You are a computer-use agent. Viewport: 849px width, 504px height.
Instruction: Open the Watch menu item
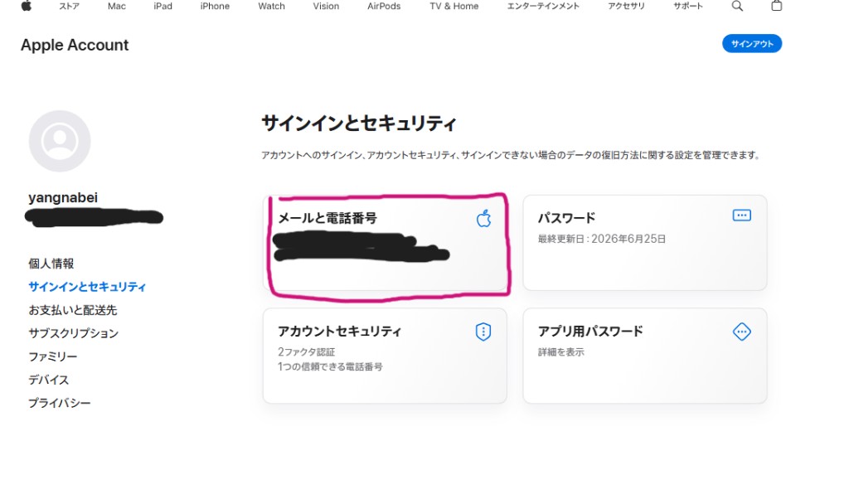pos(271,7)
